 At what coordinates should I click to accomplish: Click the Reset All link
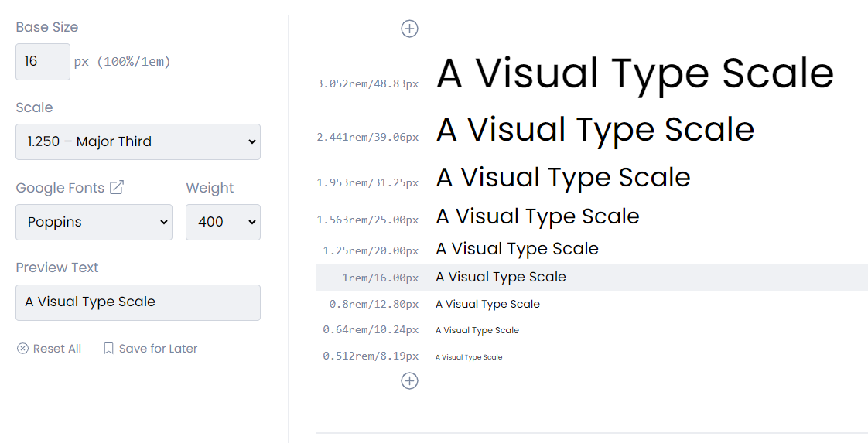pyautogui.click(x=49, y=349)
